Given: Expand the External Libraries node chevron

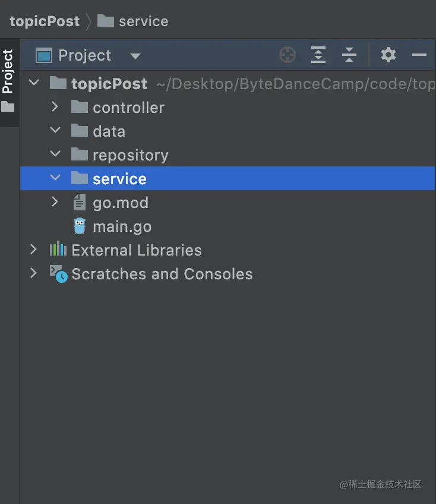Looking at the screenshot, I should (x=34, y=250).
